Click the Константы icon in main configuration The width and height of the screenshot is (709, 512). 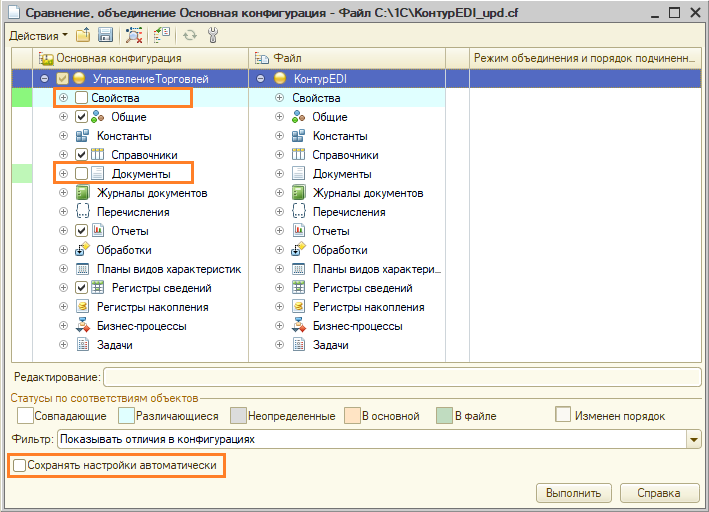click(x=82, y=136)
